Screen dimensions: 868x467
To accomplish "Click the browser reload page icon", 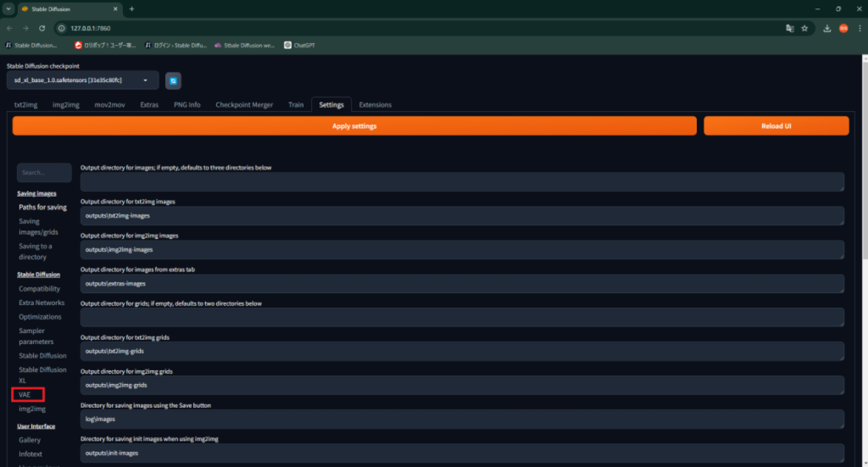I will [x=42, y=28].
